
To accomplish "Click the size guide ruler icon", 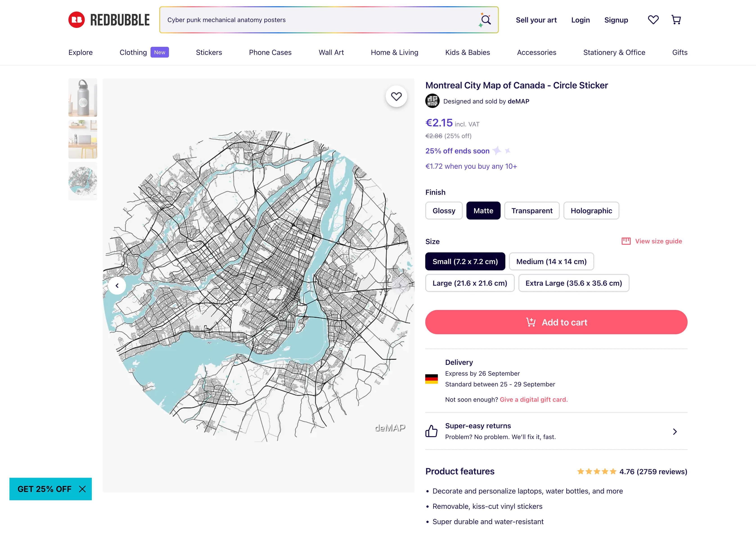I will 626,241.
